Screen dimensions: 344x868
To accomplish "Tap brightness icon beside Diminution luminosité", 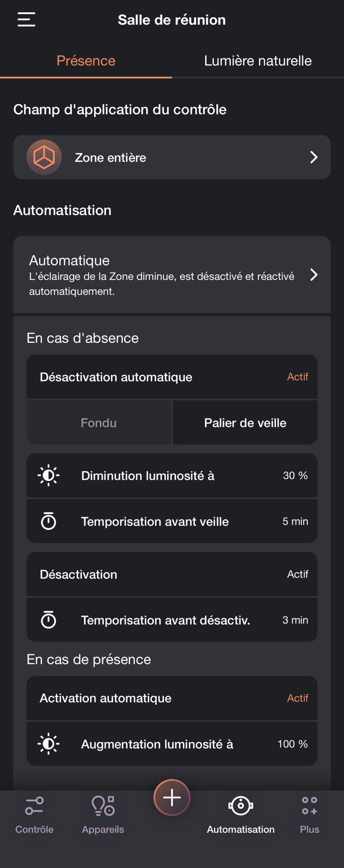I will coord(49,475).
